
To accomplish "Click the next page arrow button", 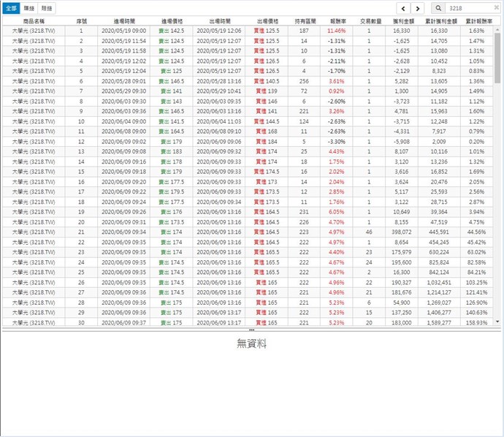I will (417, 8).
